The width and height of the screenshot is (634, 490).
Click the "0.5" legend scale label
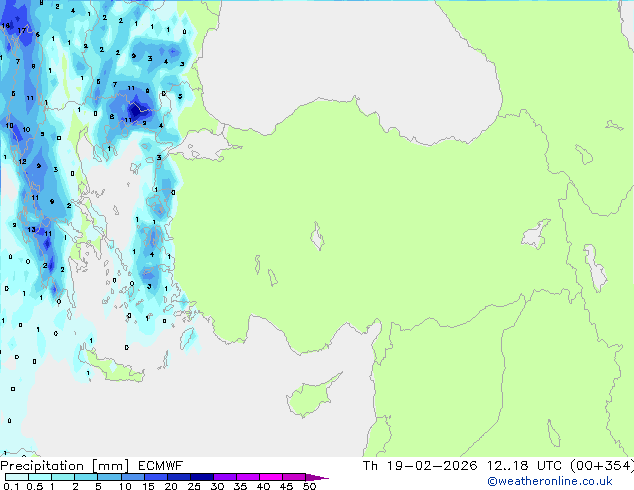34,486
